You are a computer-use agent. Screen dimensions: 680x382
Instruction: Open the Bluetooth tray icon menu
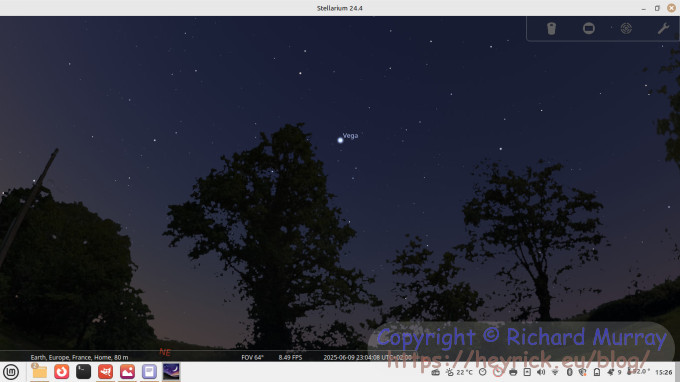569,372
